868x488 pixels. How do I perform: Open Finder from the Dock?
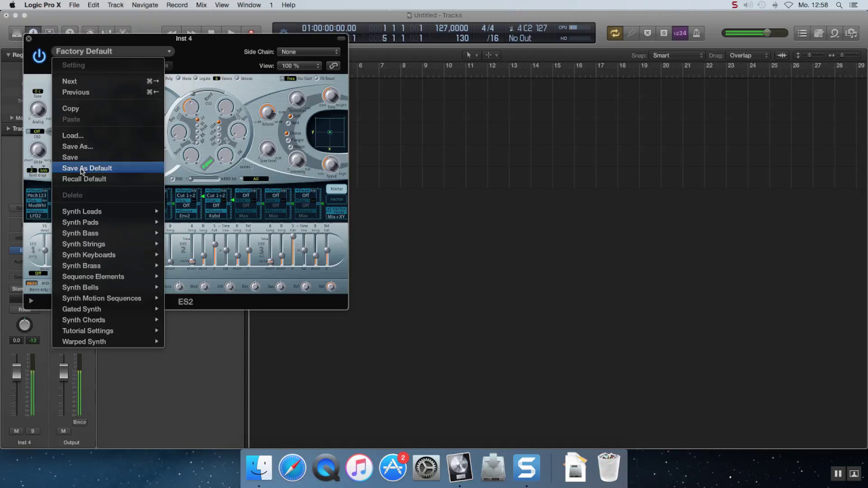[x=259, y=468]
